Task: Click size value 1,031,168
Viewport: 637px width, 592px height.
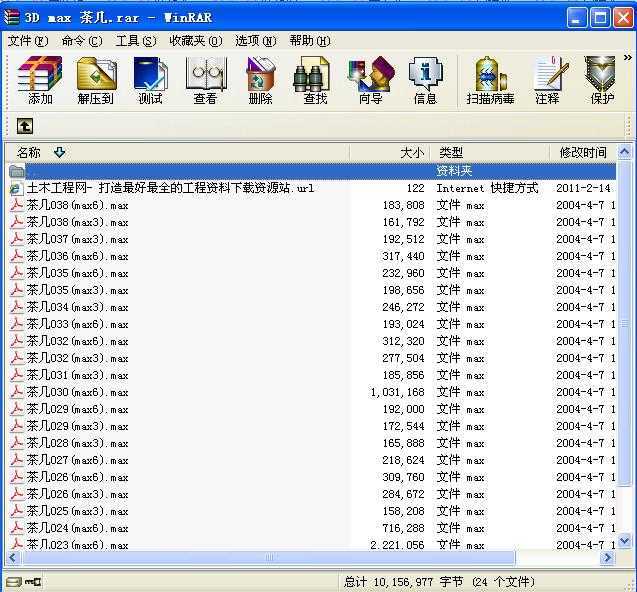Action: point(397,392)
